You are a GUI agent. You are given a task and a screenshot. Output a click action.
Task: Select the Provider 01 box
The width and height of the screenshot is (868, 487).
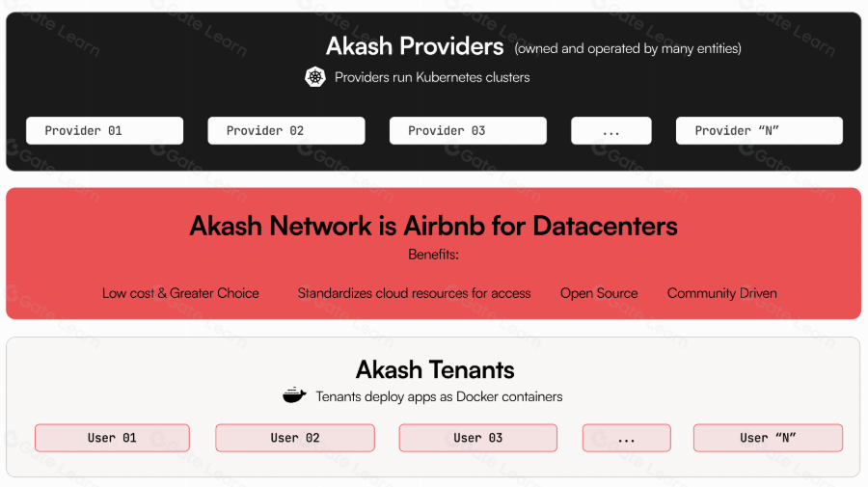tap(104, 130)
